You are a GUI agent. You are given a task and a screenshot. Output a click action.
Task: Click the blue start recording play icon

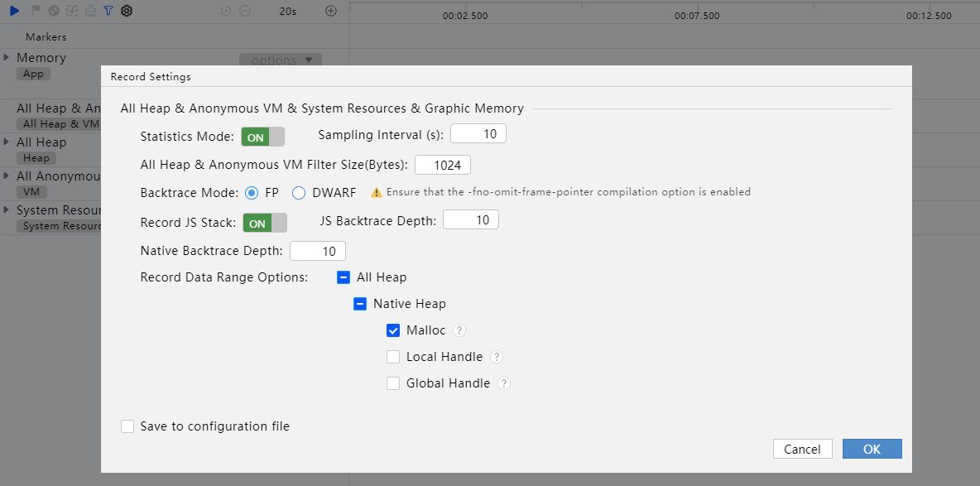click(x=14, y=11)
